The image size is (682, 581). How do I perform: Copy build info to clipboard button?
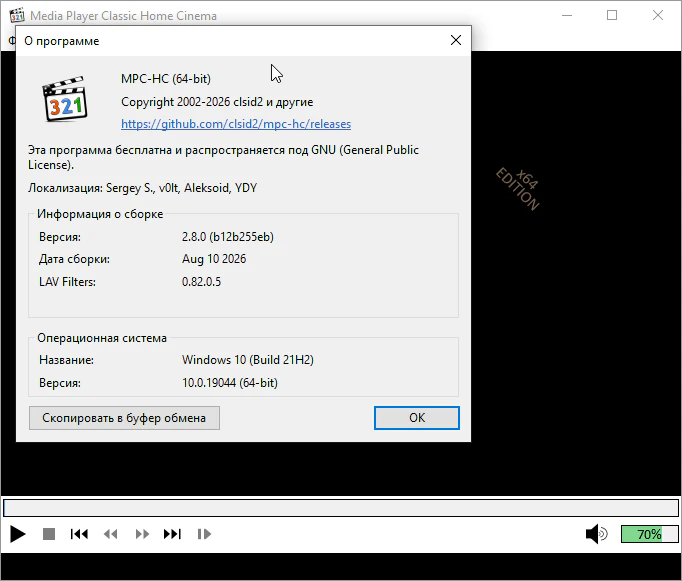coord(124,418)
